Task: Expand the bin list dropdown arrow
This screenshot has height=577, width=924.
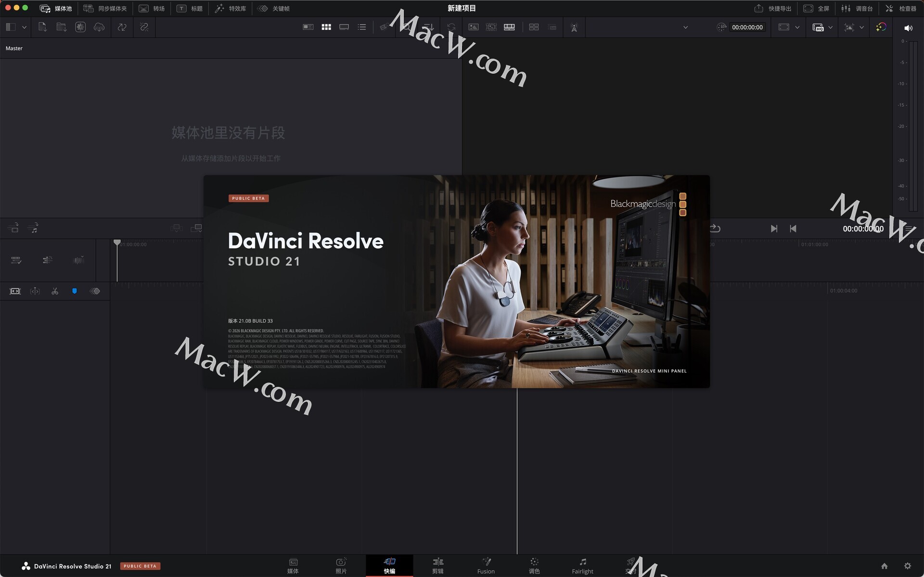Action: [x=24, y=27]
